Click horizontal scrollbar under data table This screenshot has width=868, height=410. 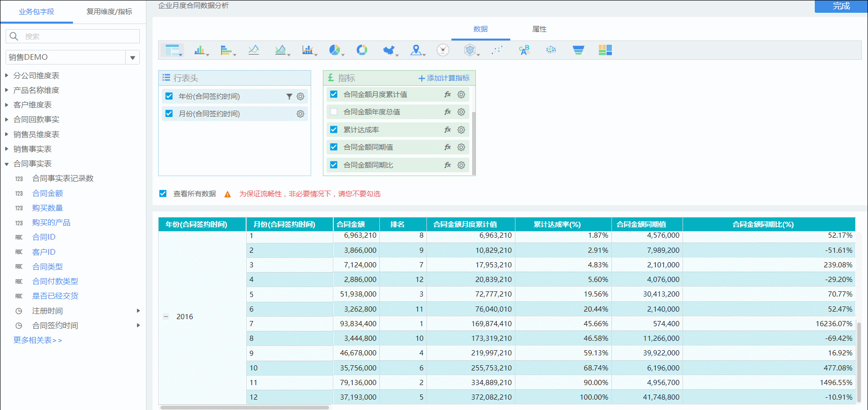245,408
